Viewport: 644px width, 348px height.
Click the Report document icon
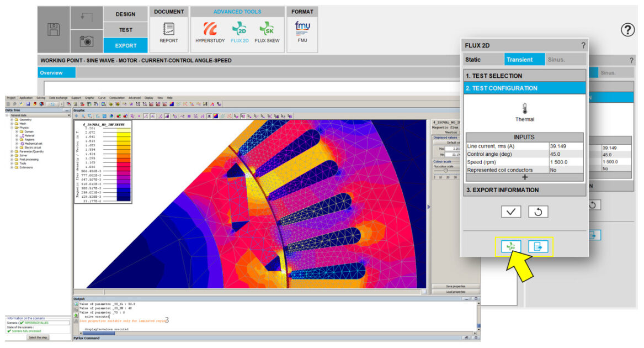pyautogui.click(x=169, y=32)
